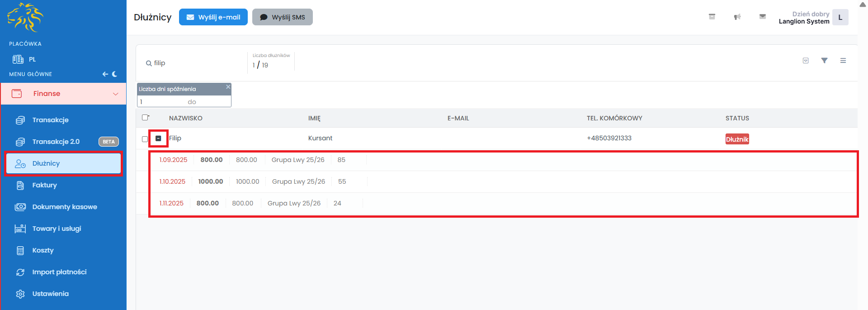Select all debtors with header checkbox

(x=145, y=118)
